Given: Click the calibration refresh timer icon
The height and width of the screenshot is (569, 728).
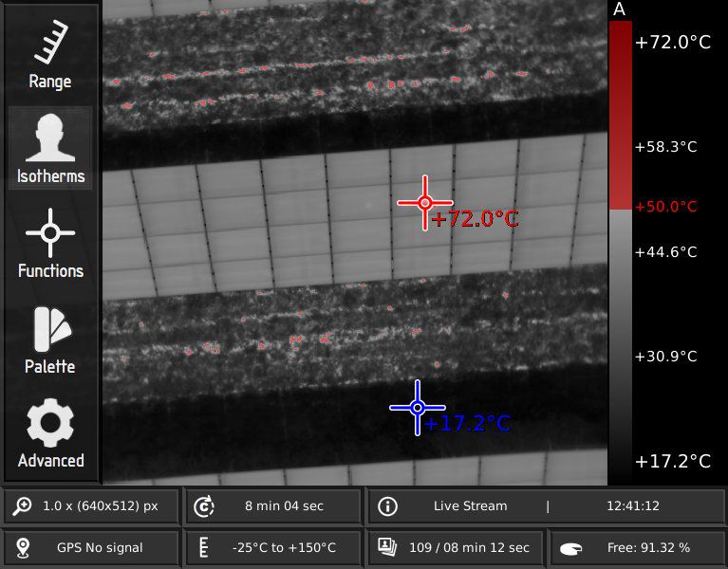Looking at the screenshot, I should tap(203, 505).
